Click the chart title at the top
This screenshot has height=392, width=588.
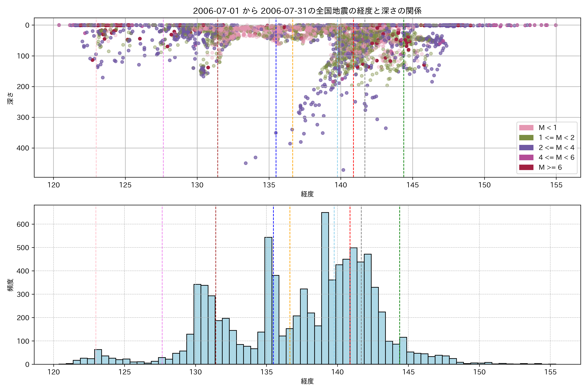[307, 11]
